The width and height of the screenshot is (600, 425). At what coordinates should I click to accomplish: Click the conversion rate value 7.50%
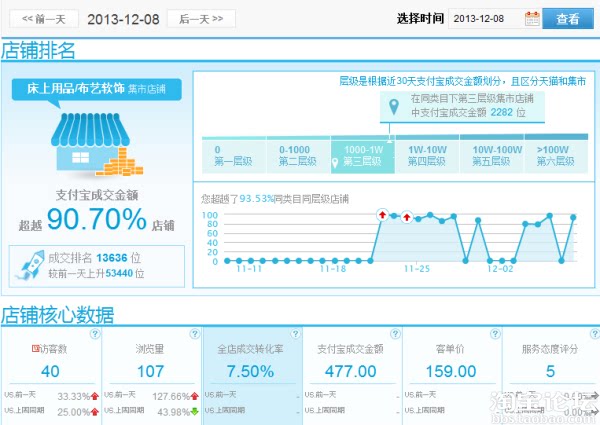[x=250, y=371]
